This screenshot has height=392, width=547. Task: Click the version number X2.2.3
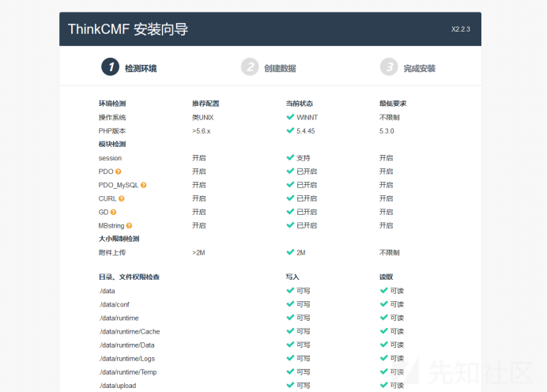tap(461, 29)
